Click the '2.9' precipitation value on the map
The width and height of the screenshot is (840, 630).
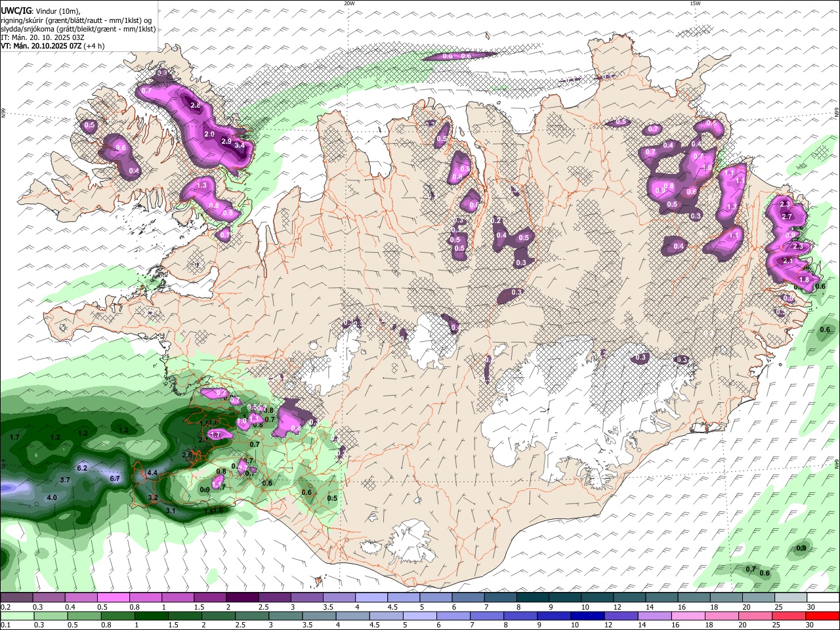226,141
